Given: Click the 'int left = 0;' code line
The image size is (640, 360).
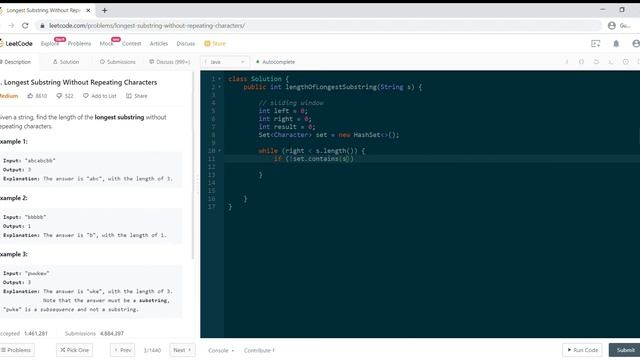Looking at the screenshot, I should [283, 111].
